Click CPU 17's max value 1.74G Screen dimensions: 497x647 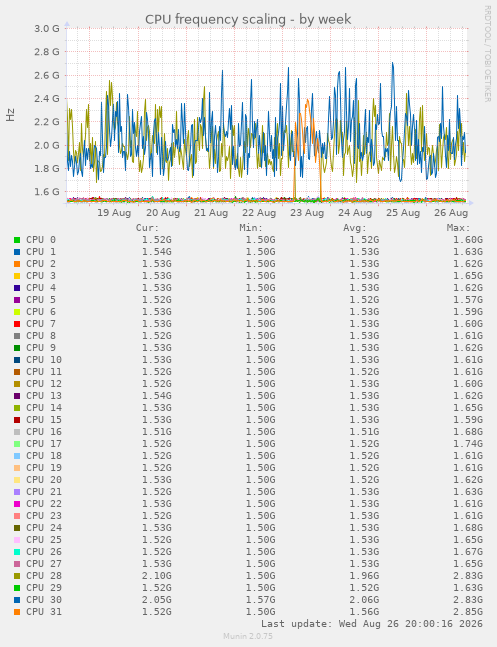[468, 444]
